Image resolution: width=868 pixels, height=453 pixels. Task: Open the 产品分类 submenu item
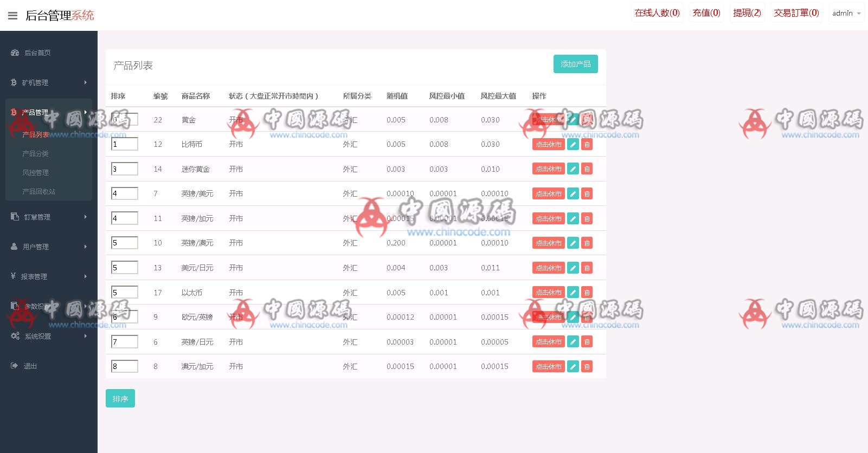(36, 153)
